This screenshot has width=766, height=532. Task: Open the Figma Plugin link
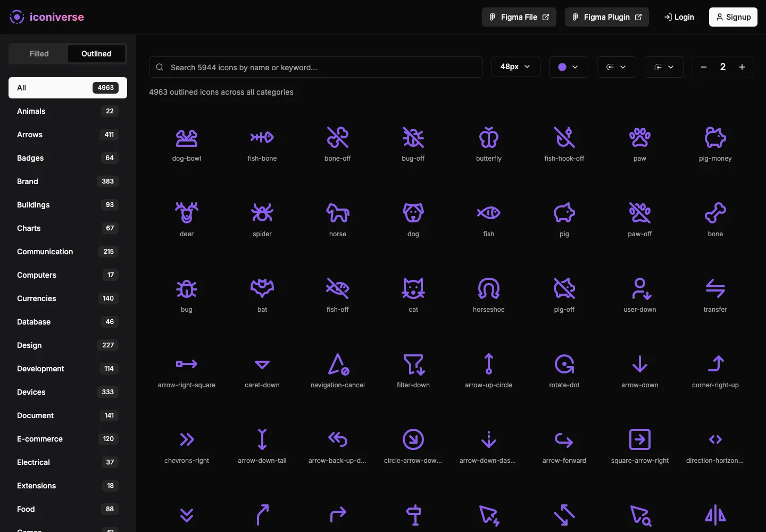[x=607, y=17]
